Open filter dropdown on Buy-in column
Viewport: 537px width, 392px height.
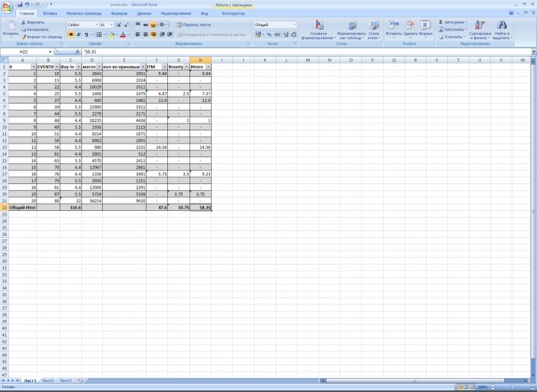point(77,67)
